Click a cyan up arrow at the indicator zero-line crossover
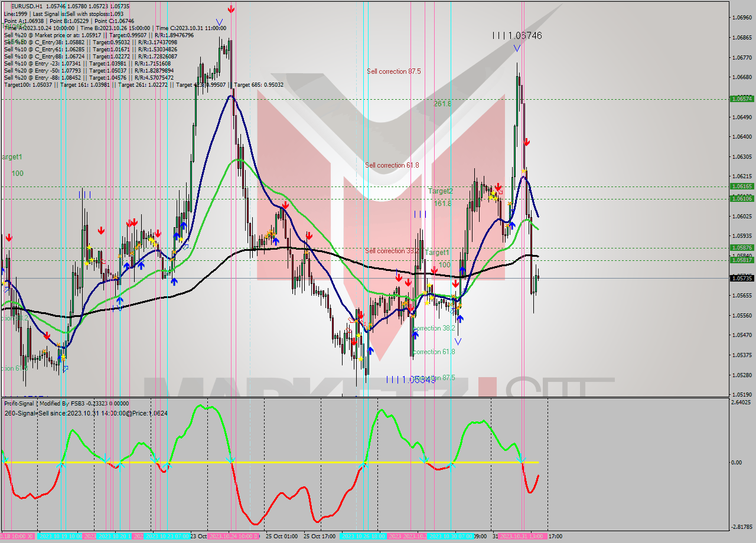756x543 pixels. pos(61,466)
